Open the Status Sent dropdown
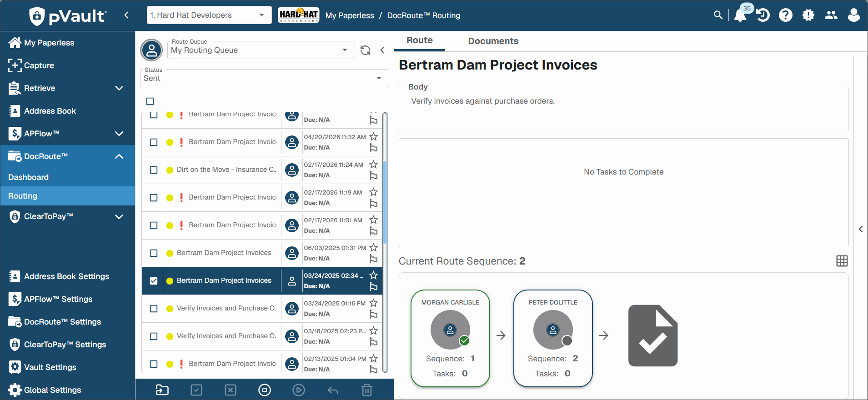Viewport: 868px width, 400px height. tap(264, 78)
